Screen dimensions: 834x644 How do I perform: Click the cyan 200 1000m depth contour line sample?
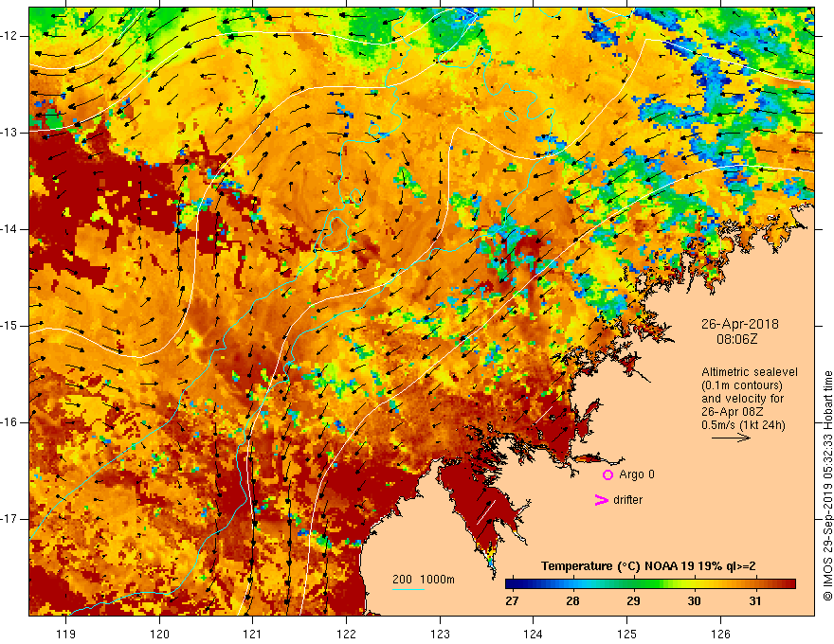tap(408, 589)
